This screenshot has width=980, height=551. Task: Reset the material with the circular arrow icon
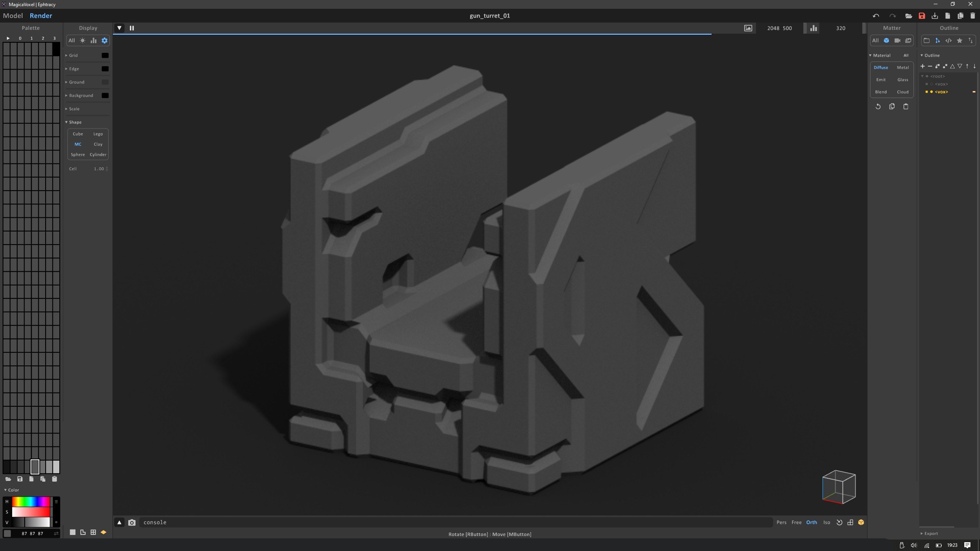pyautogui.click(x=878, y=106)
